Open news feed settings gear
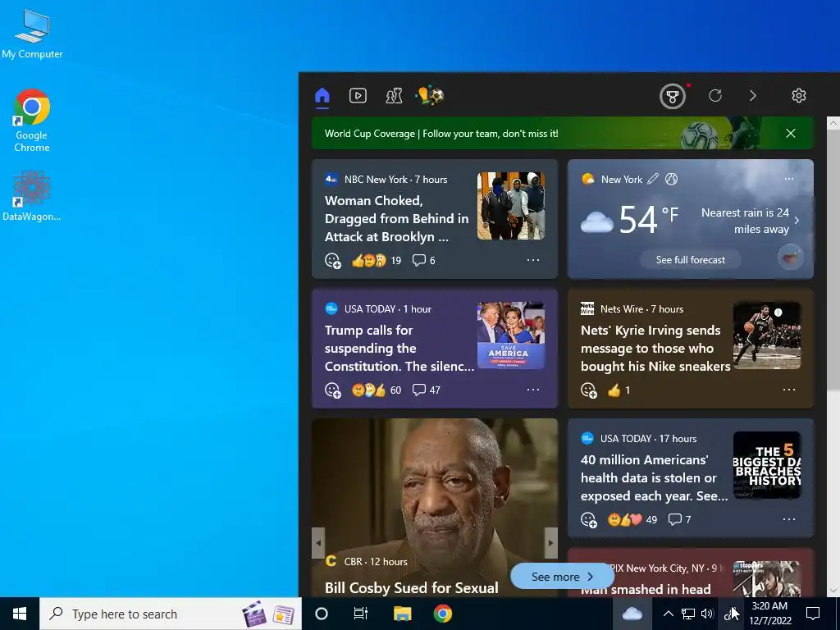The width and height of the screenshot is (840, 630). point(799,96)
